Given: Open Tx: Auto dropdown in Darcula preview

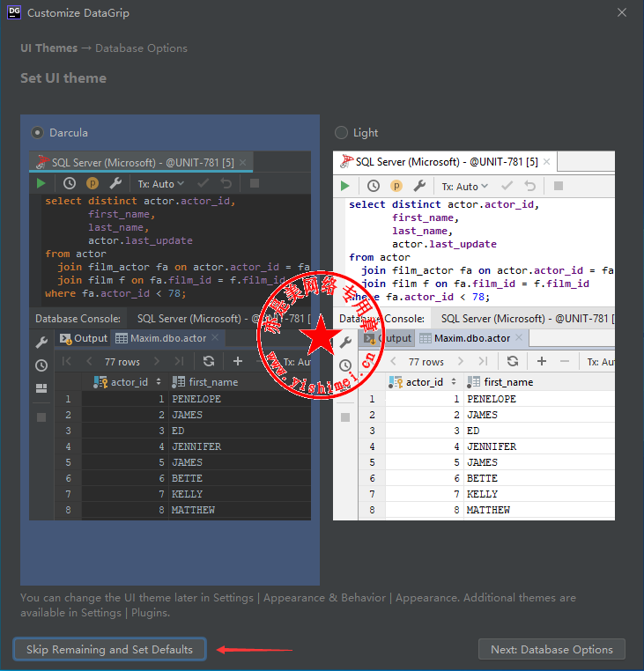Looking at the screenshot, I should [x=161, y=184].
